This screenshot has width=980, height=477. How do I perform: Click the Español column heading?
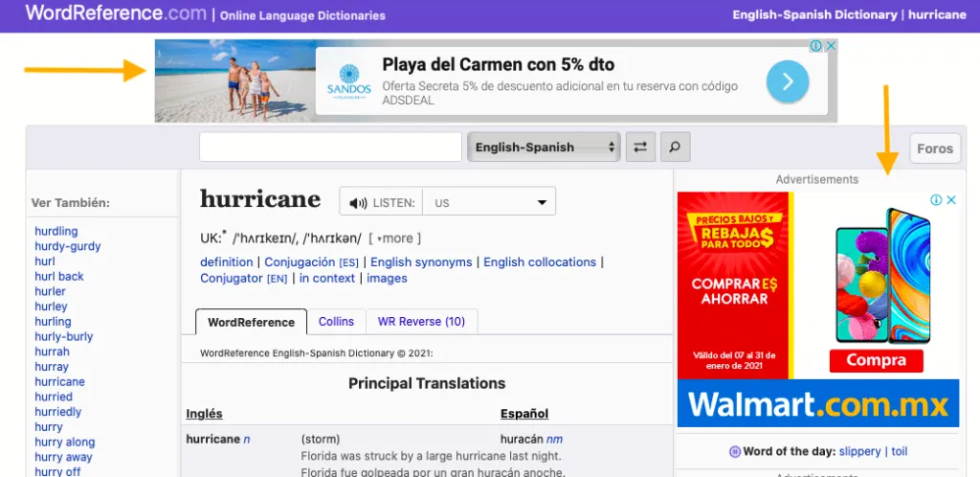point(524,413)
